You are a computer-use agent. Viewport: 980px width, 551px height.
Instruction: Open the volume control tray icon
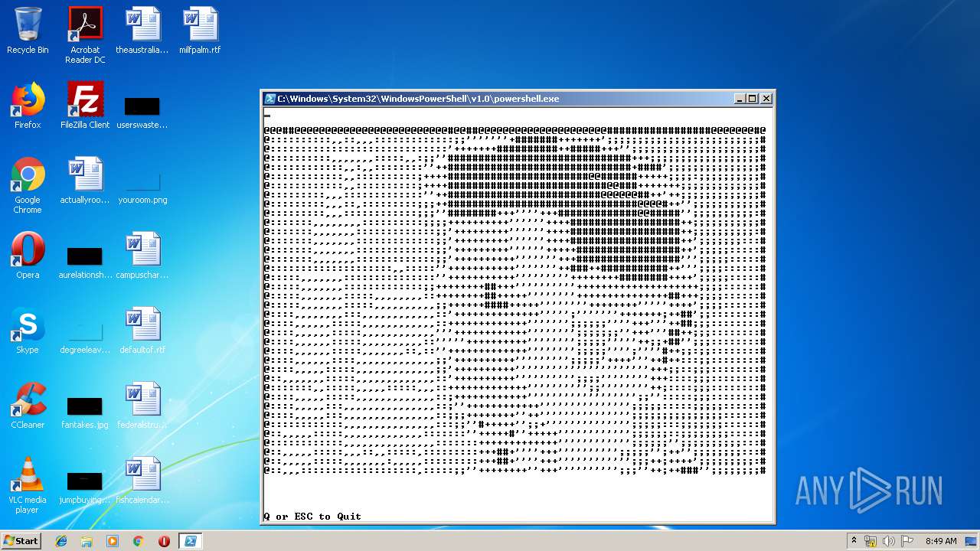tap(889, 541)
